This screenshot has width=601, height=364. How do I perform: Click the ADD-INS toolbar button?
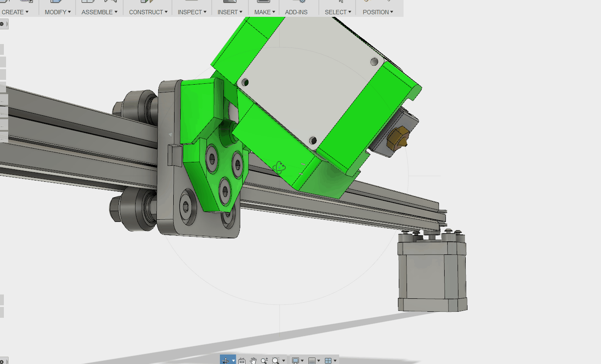[296, 12]
